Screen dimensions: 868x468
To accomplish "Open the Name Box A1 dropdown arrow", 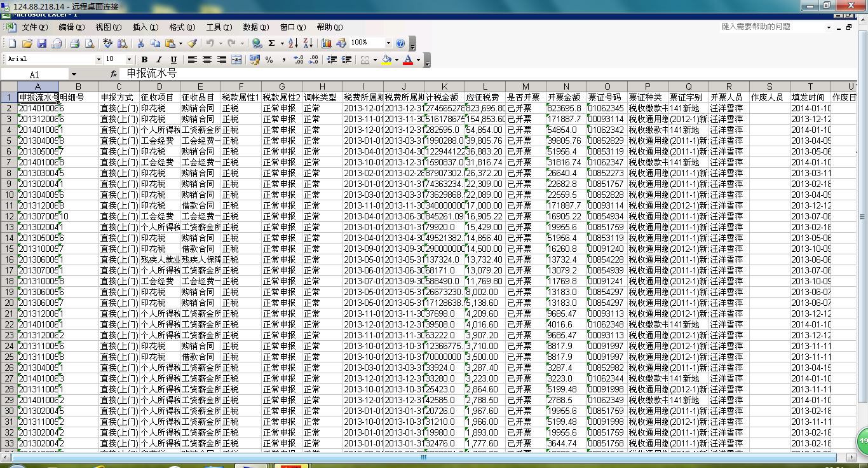I will [x=73, y=74].
